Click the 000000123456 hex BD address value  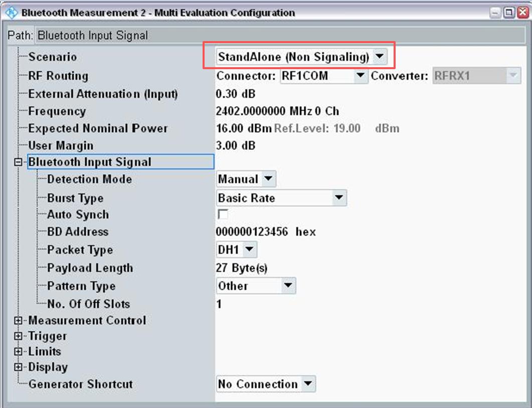(266, 232)
